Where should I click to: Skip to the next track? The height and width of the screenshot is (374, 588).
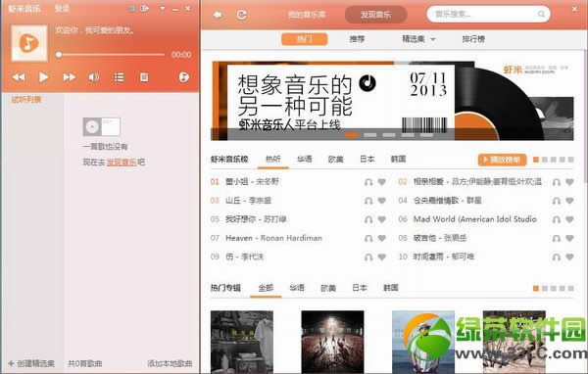(x=69, y=77)
